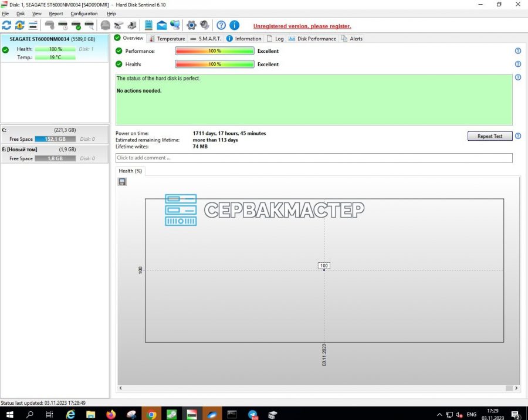The width and height of the screenshot is (528, 420).
Task: Click the comment field to add a comment
Action: [x=314, y=158]
